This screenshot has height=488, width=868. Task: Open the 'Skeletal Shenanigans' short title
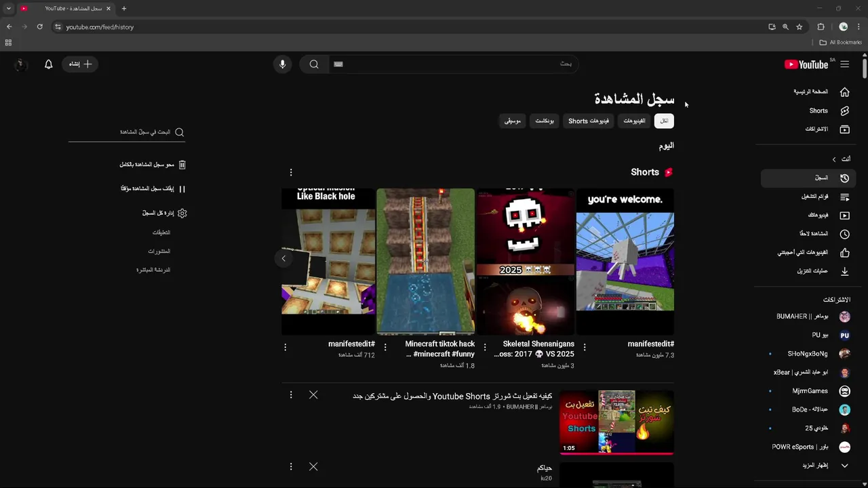[534, 349]
